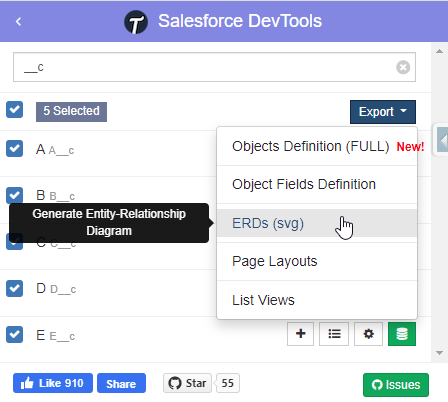The height and width of the screenshot is (402, 448).
Task: Click the plus icon button in row E
Action: point(300,334)
